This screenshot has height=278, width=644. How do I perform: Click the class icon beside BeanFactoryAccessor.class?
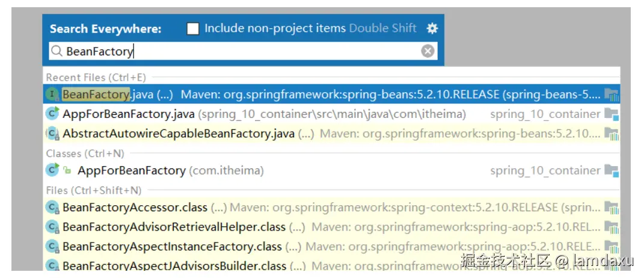point(52,208)
